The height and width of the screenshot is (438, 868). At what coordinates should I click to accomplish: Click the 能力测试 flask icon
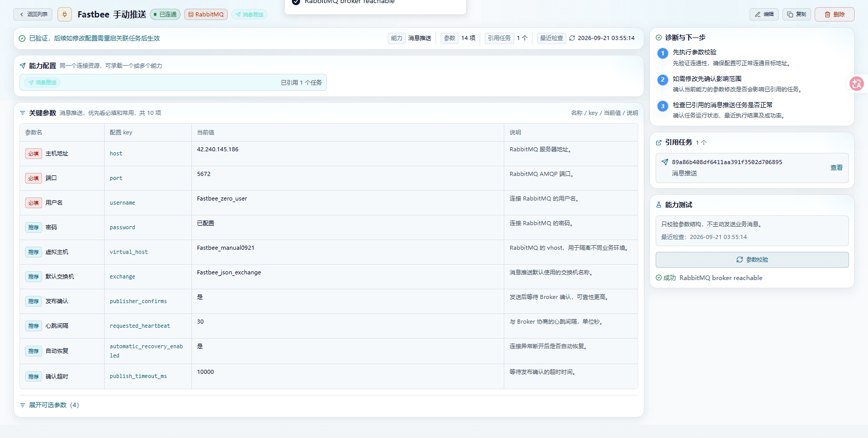[659, 205]
